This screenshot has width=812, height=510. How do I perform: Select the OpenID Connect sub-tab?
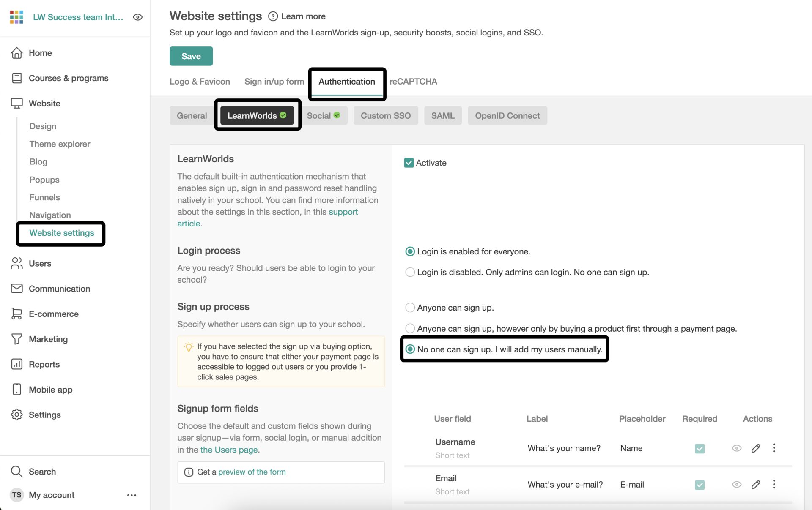pyautogui.click(x=507, y=116)
